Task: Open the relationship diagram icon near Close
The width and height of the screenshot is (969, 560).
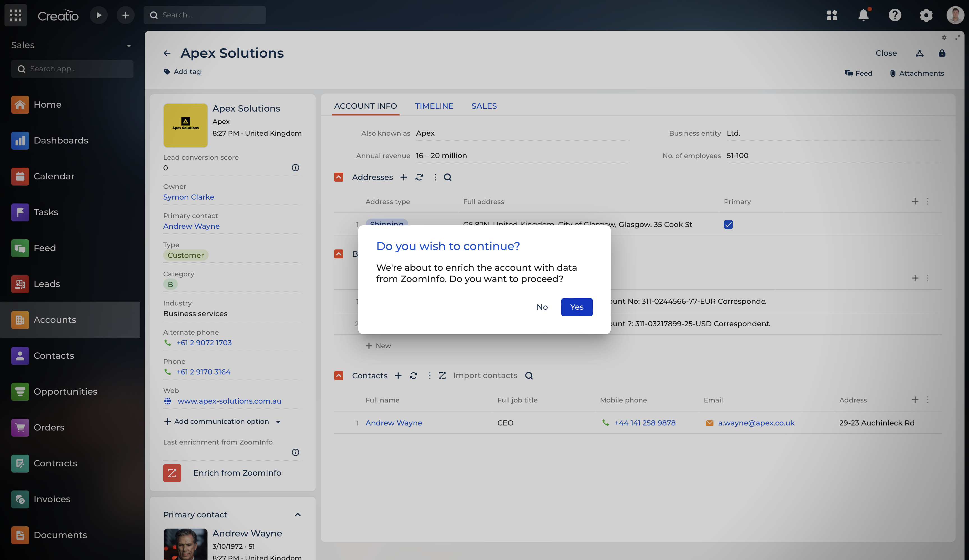Action: 919,53
